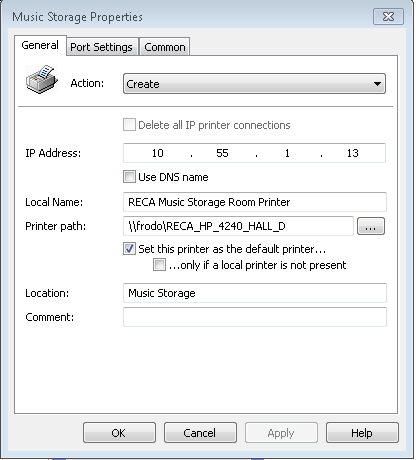Click the empty Comment field
The width and height of the screenshot is (418, 460).
point(255,317)
